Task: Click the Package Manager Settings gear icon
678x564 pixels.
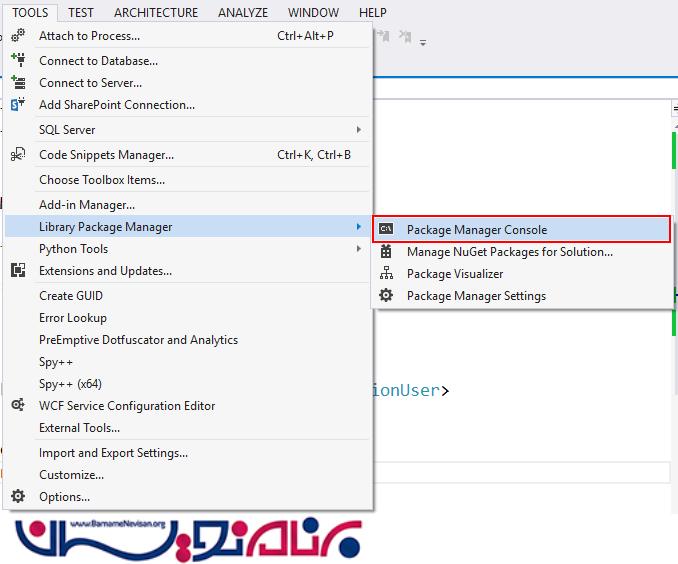Action: click(x=386, y=296)
